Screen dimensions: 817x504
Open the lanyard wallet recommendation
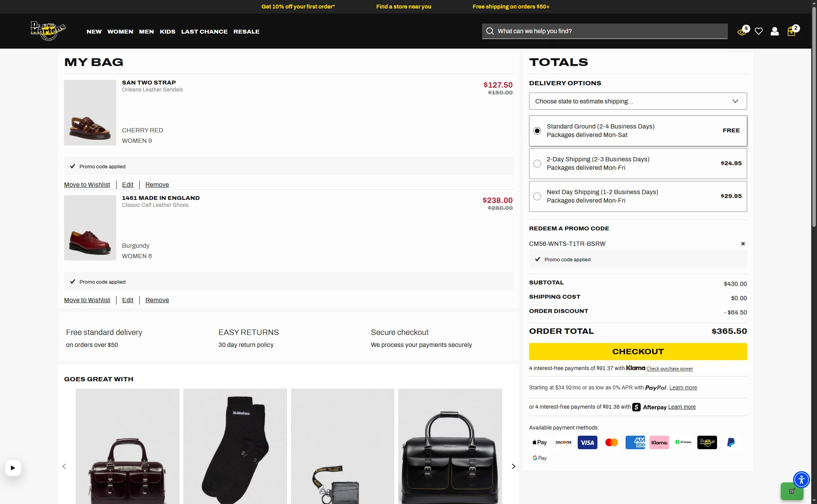(343, 446)
